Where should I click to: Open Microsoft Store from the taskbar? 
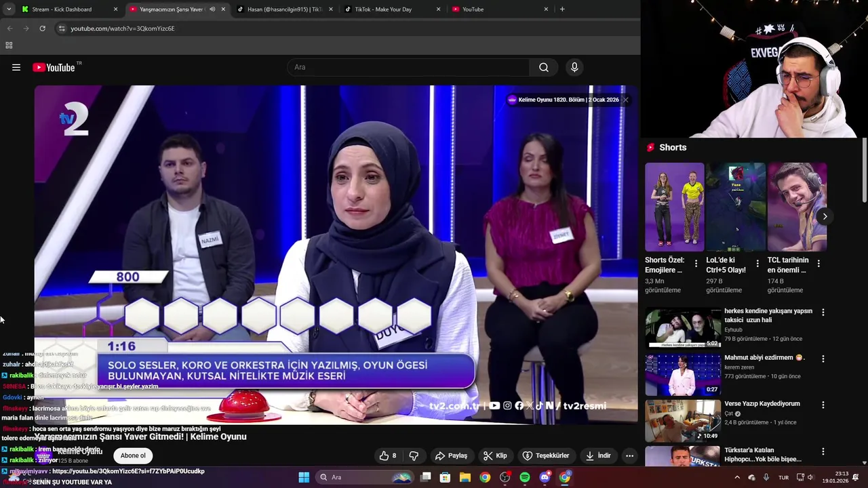[x=446, y=477]
